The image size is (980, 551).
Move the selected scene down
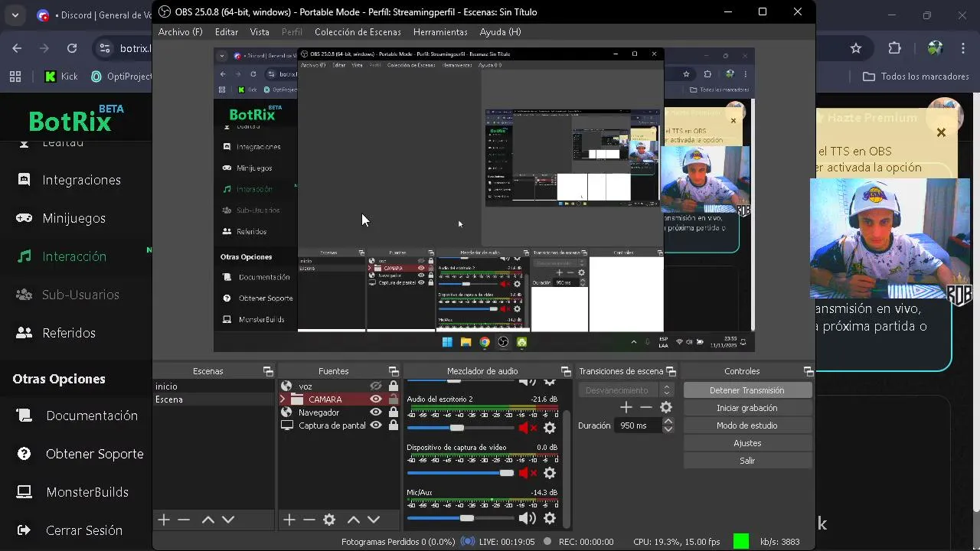point(228,520)
